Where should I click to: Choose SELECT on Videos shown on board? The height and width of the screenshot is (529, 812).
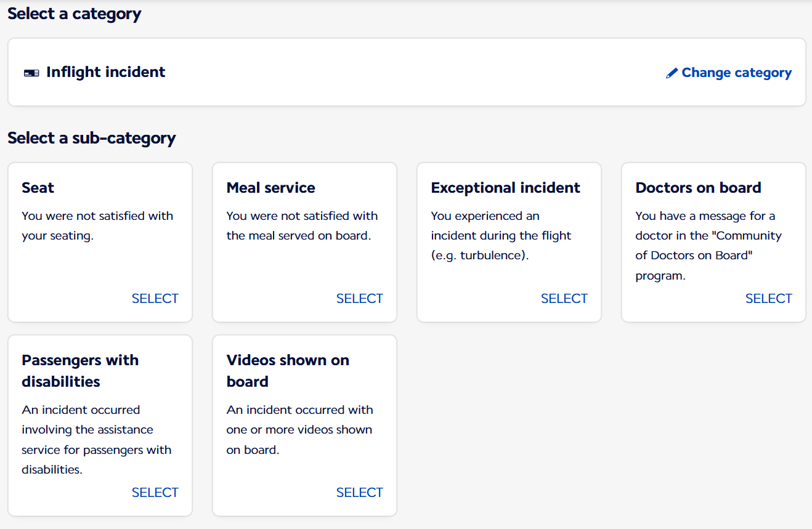coord(359,493)
